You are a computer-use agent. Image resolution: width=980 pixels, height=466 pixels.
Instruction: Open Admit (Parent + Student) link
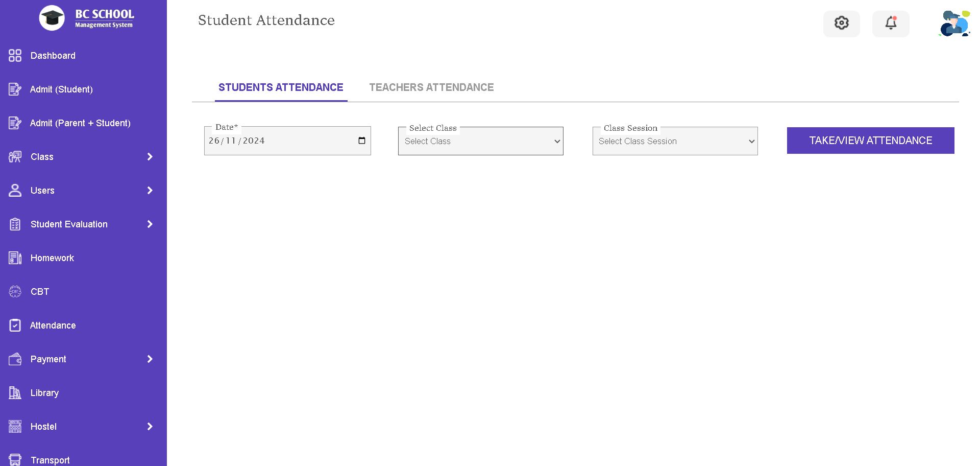pyautogui.click(x=80, y=123)
